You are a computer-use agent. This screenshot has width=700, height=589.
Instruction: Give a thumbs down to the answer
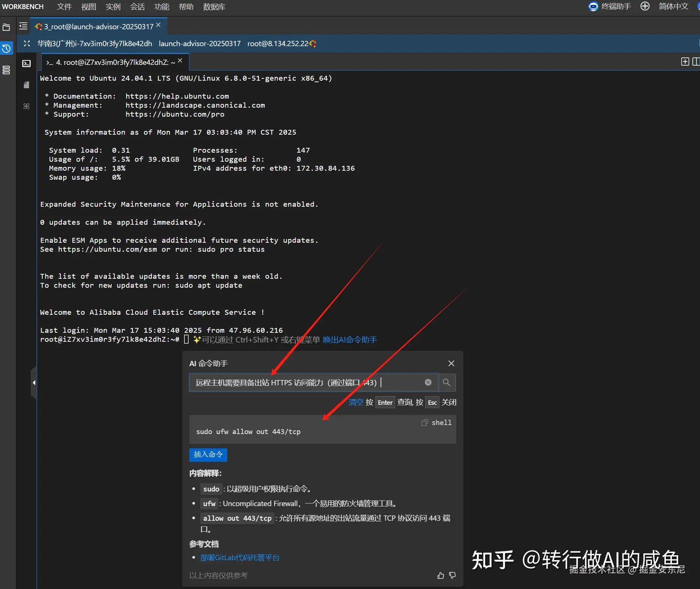pyautogui.click(x=453, y=575)
